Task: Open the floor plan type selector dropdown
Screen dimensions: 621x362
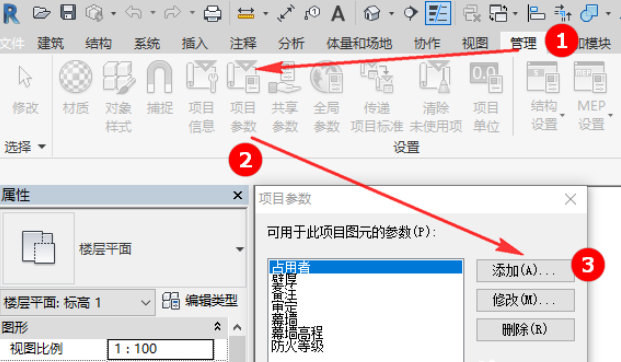Action: (239, 249)
